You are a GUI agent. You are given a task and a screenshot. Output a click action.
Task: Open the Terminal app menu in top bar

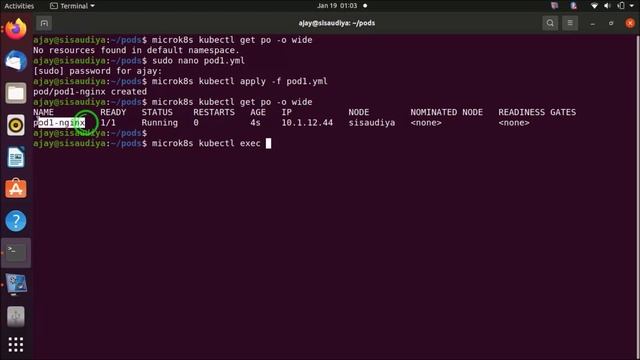point(72,6)
